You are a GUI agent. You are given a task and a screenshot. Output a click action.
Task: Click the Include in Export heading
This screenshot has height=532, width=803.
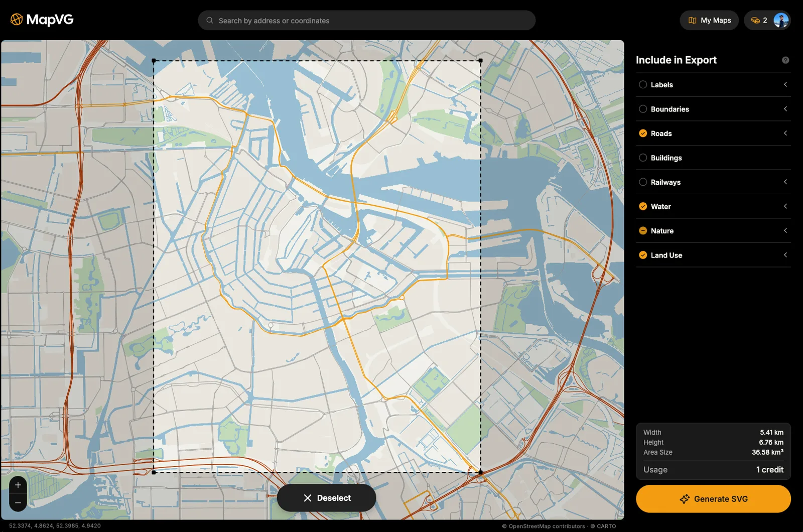coord(676,60)
